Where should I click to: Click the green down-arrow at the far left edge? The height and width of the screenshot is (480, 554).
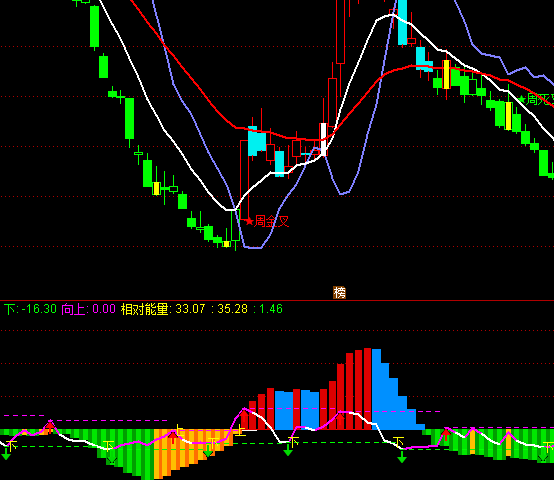coord(6,454)
